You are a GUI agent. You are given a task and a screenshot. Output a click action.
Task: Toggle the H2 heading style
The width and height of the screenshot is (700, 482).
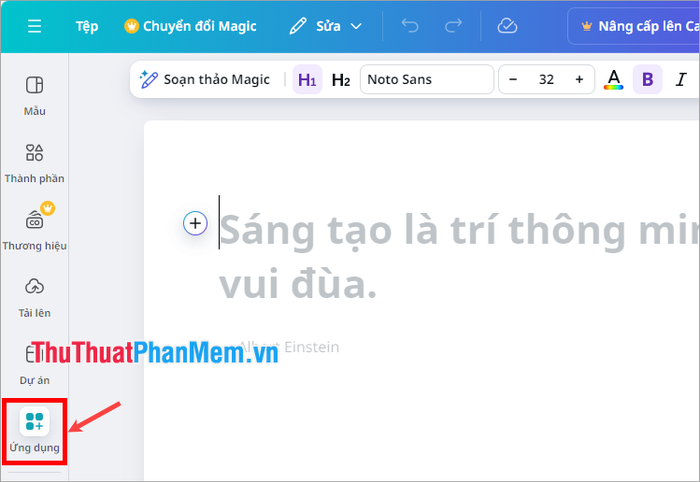341,79
